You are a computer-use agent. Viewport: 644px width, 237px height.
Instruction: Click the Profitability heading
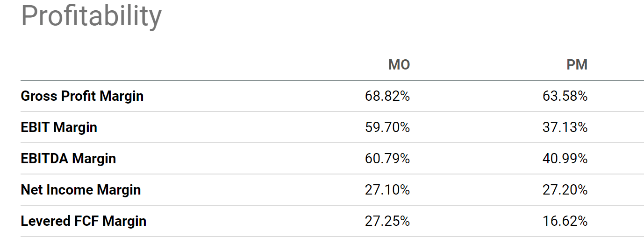91,17
